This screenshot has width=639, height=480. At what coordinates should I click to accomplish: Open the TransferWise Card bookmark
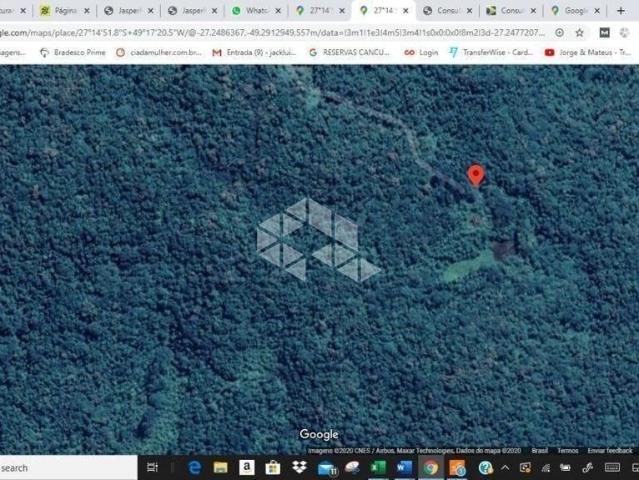pos(491,52)
